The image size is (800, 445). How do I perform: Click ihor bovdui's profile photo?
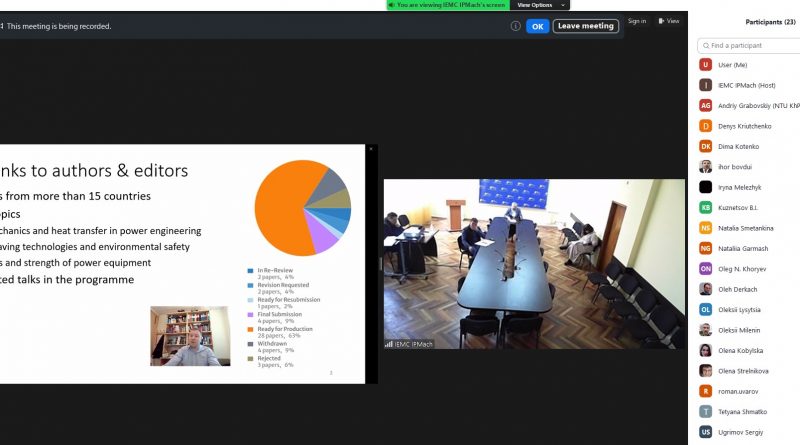tap(706, 166)
